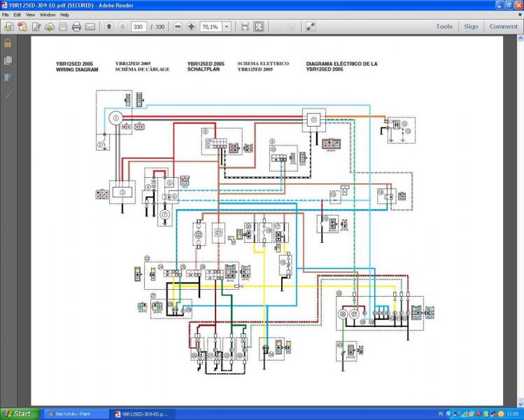Click the Print icon in toolbar

pos(76,27)
